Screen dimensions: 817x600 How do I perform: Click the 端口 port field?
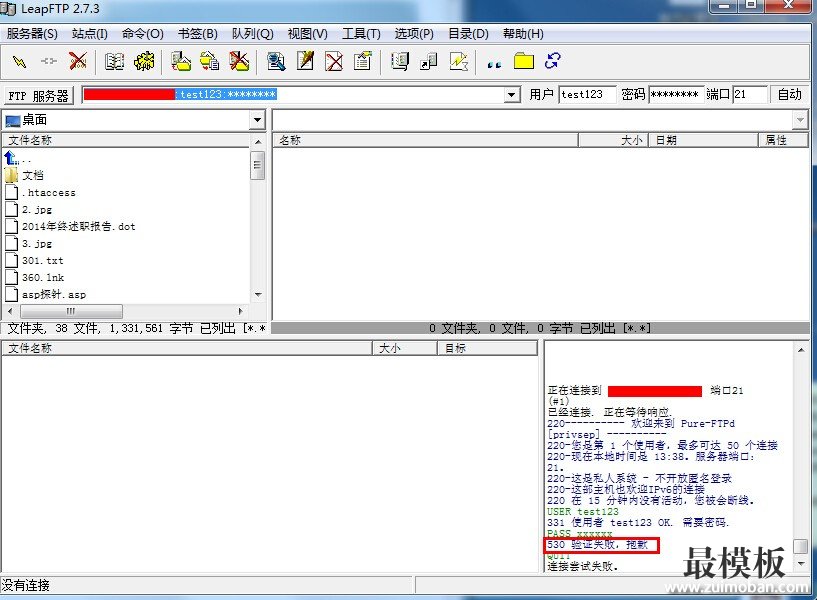[x=750, y=95]
